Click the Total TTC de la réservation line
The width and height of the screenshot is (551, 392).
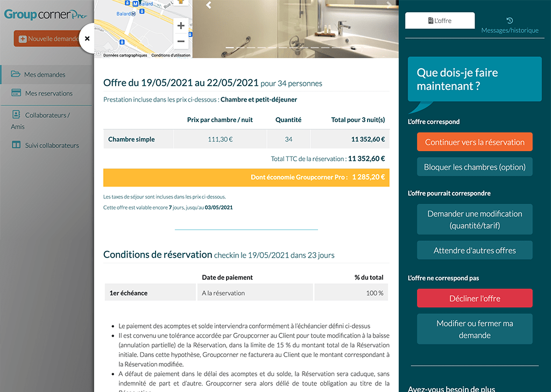pos(328,159)
